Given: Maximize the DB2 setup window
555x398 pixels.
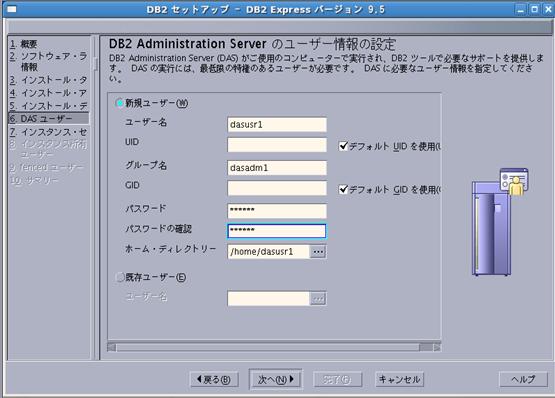Looking at the screenshot, I should [x=534, y=9].
